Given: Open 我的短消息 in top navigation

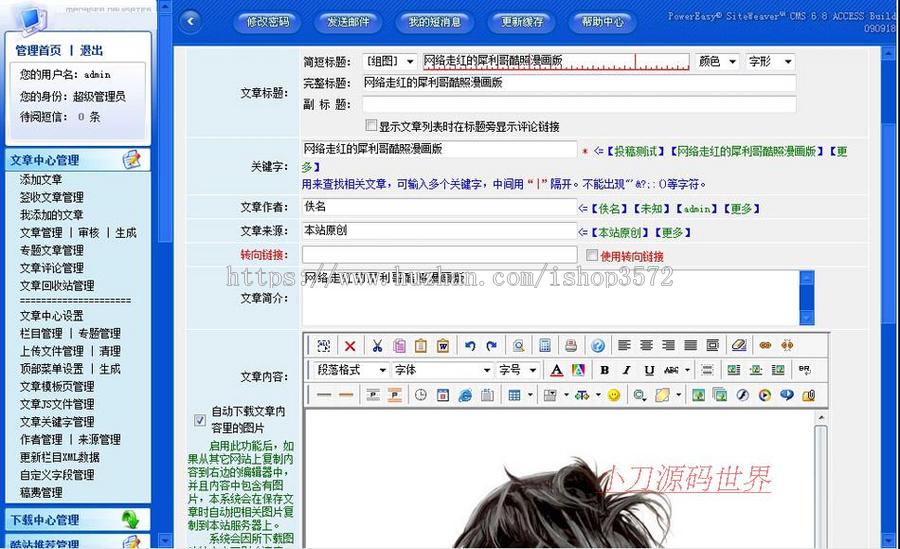Looking at the screenshot, I should 435,22.
